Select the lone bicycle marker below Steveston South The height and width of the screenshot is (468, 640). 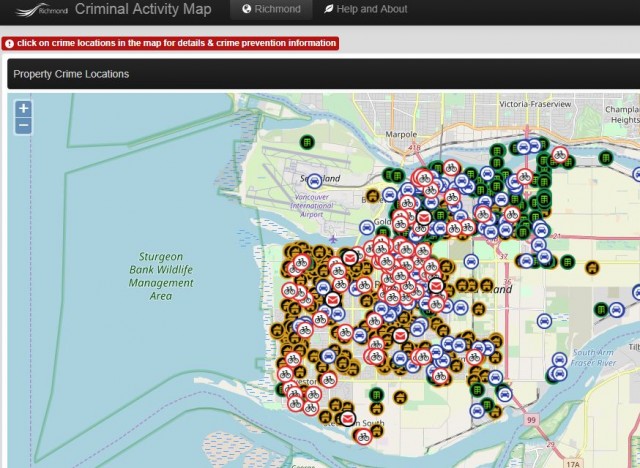[x=363, y=437]
